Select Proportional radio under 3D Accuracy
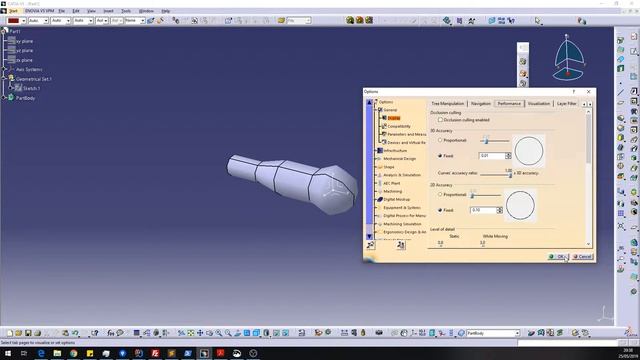 [x=440, y=140]
